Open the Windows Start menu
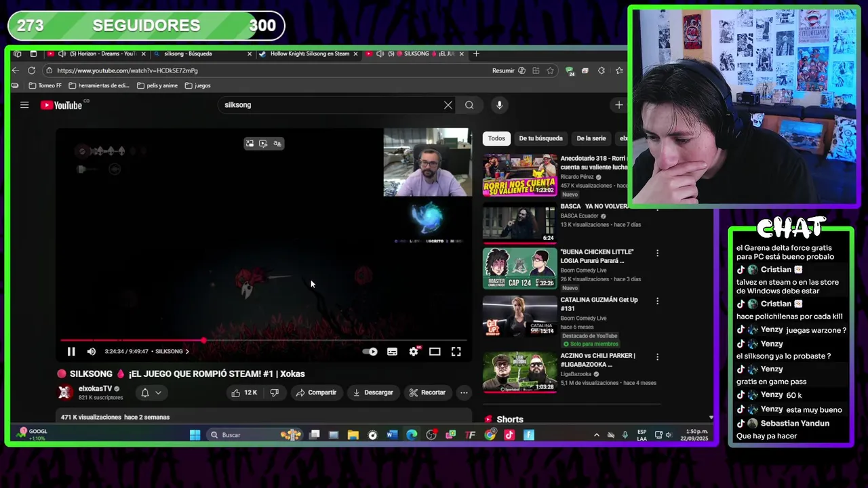868x488 pixels. coord(195,435)
